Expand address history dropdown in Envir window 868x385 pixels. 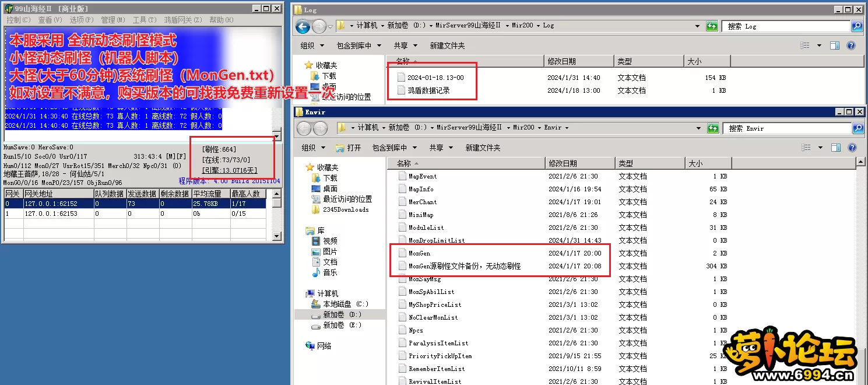coord(698,128)
